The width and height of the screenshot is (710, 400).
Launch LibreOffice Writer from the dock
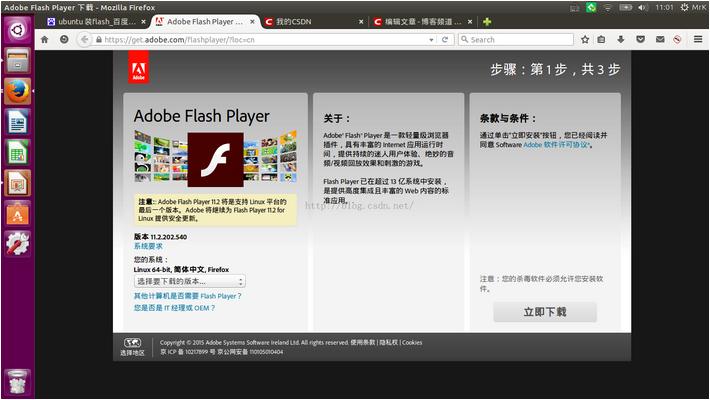(x=18, y=122)
